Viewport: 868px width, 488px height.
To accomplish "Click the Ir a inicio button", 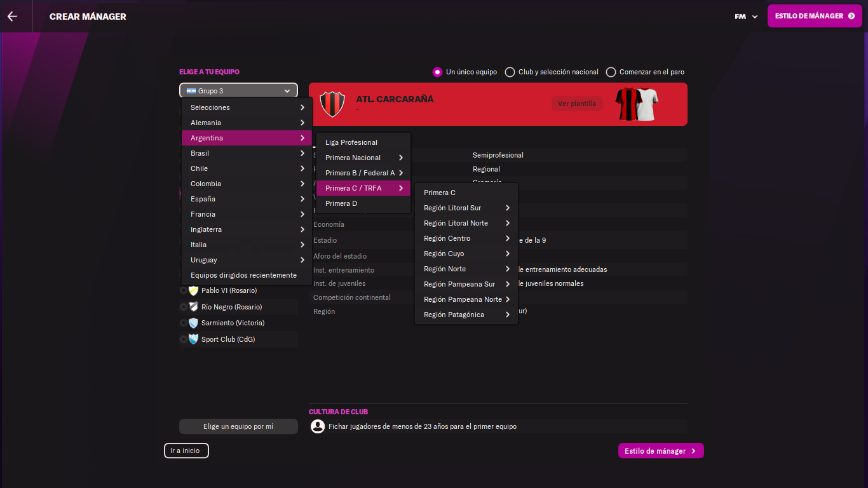I will (x=186, y=451).
